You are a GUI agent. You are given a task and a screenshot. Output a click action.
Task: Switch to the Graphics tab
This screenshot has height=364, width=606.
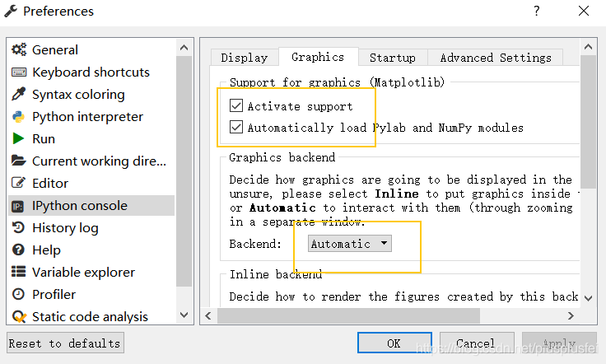318,57
